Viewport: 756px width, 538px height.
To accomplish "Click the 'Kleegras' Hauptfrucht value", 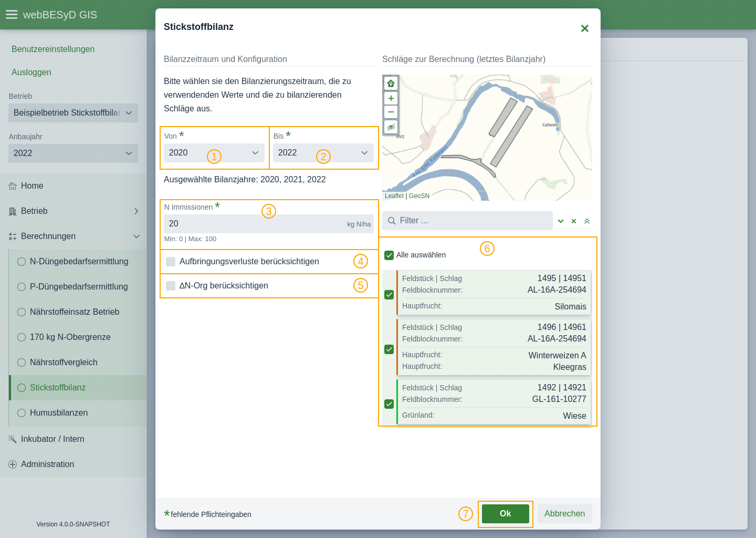I will point(570,367).
